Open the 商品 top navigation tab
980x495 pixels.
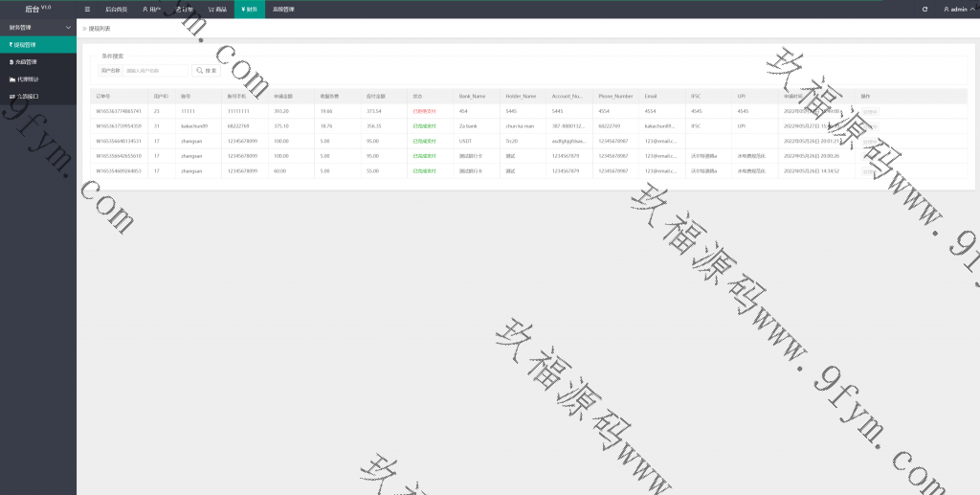[x=217, y=9]
